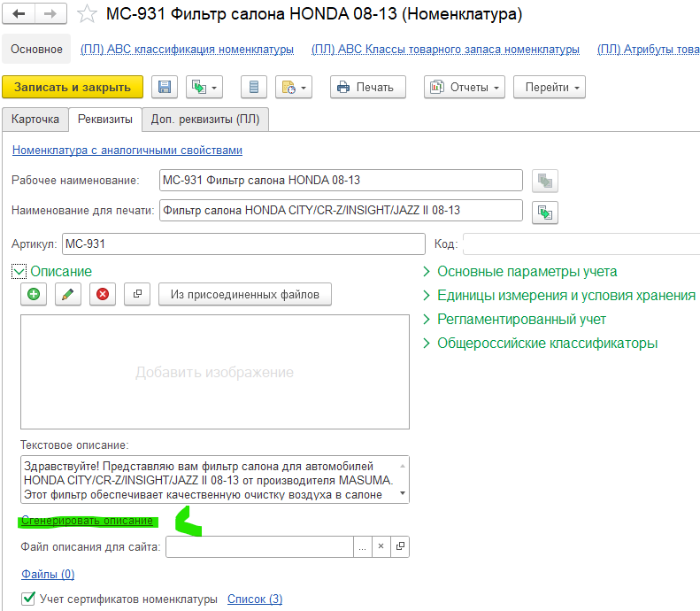The height and width of the screenshot is (611, 700).
Task: Open the Список (3) link
Action: click(255, 599)
